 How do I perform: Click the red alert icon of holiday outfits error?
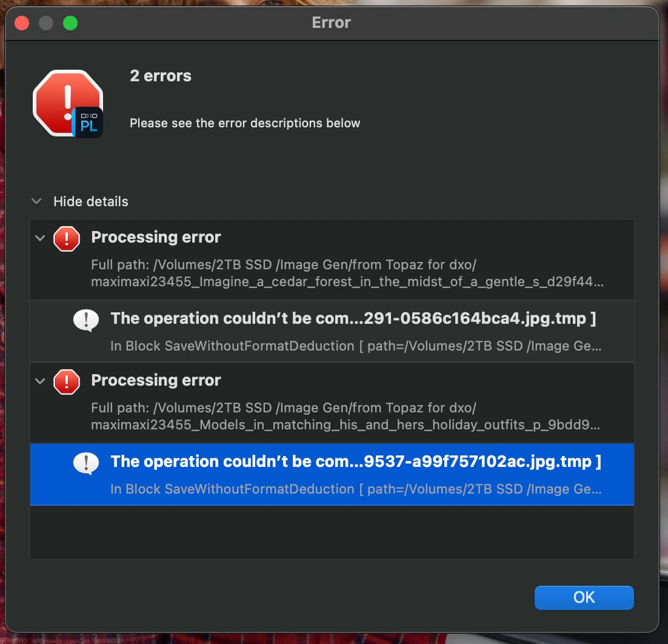67,382
